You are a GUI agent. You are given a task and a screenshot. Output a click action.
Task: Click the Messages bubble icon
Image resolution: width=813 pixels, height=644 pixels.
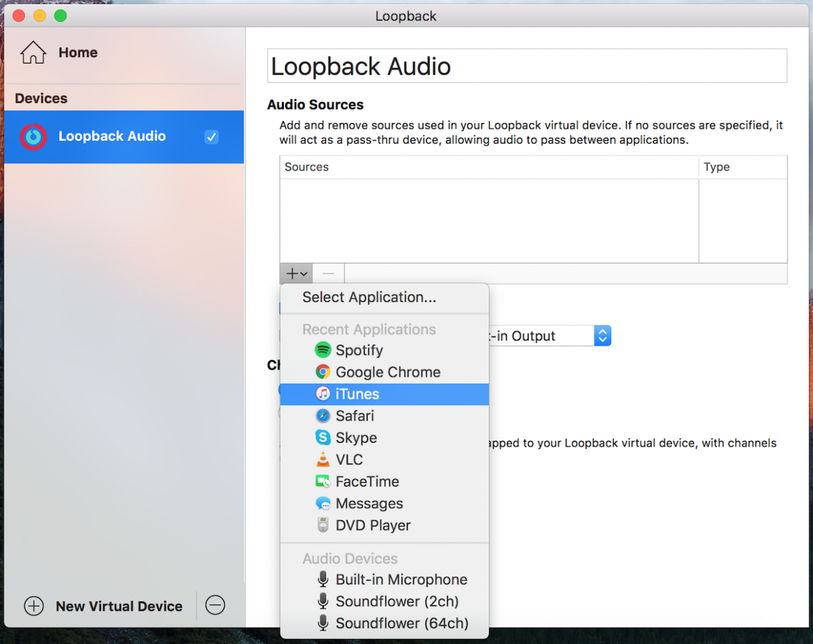point(323,504)
